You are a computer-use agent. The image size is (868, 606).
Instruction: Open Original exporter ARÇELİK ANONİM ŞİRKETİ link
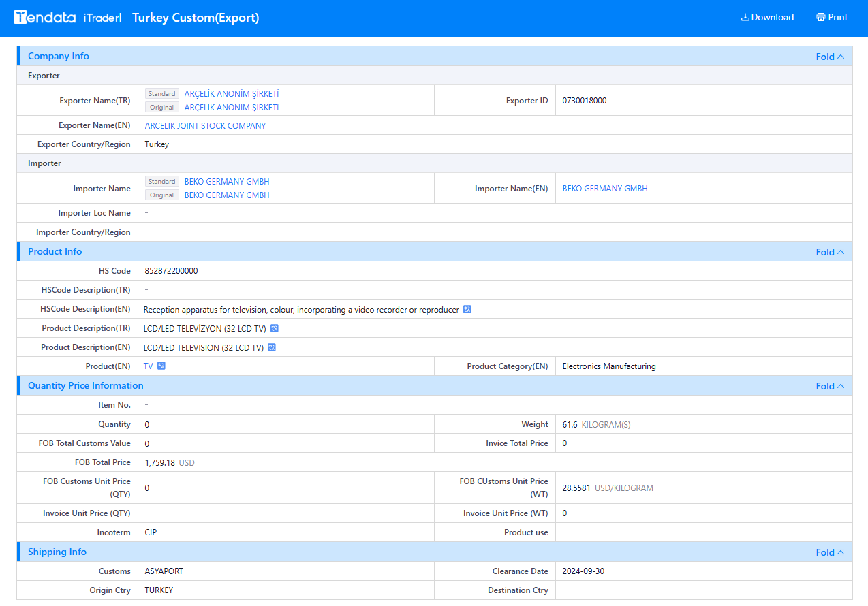coord(232,108)
